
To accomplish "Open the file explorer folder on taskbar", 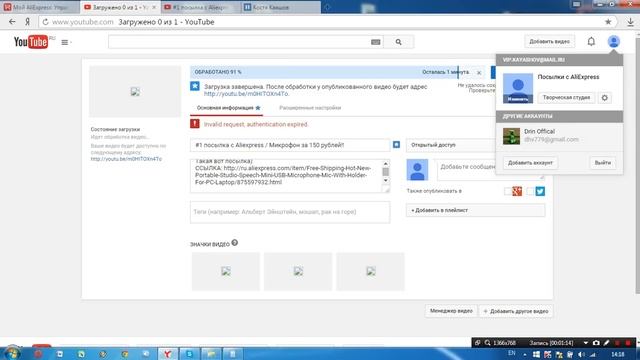I will (x=211, y=354).
